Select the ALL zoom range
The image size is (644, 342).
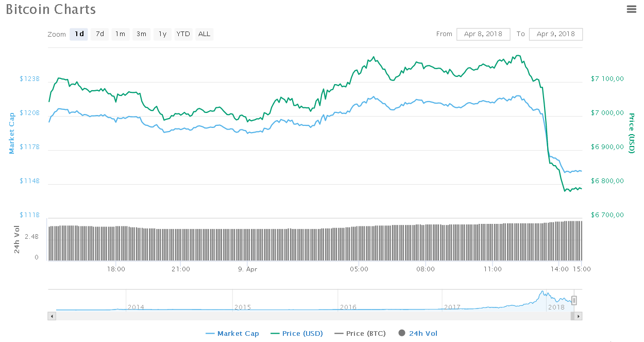coord(205,34)
